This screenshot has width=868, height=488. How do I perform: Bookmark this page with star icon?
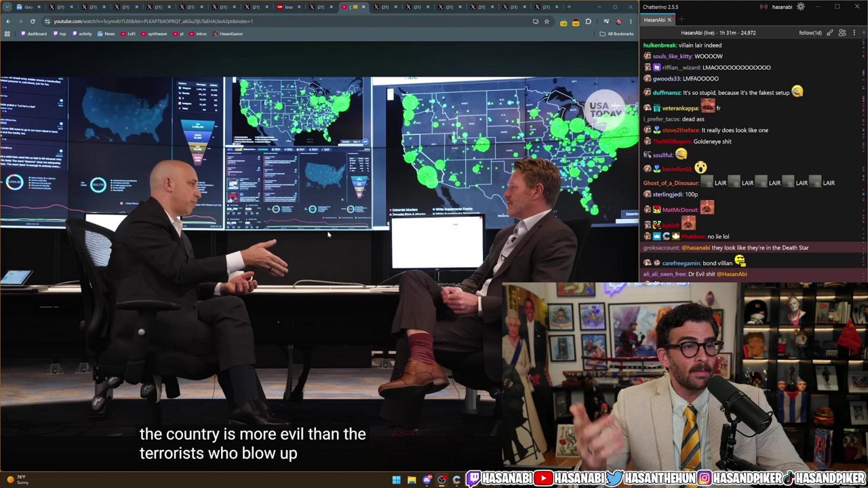click(547, 21)
